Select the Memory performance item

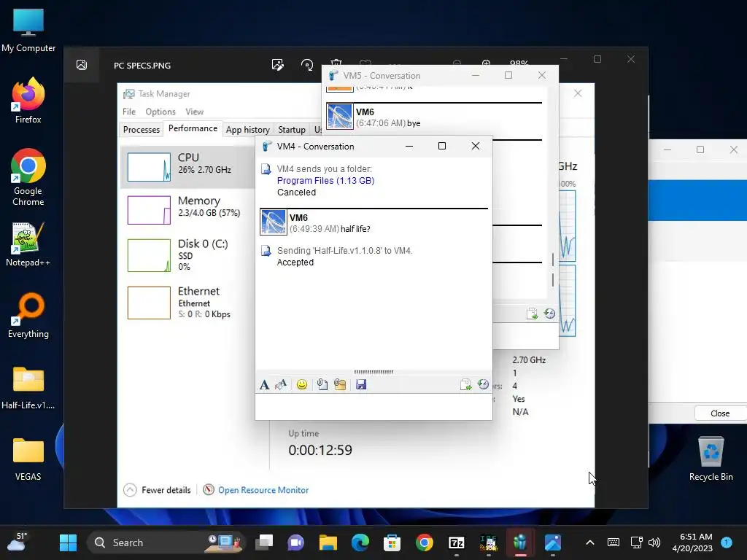pyautogui.click(x=187, y=210)
